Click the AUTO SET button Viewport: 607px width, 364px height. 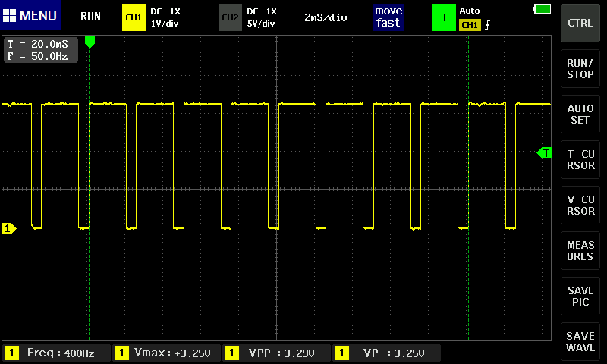pyautogui.click(x=580, y=114)
